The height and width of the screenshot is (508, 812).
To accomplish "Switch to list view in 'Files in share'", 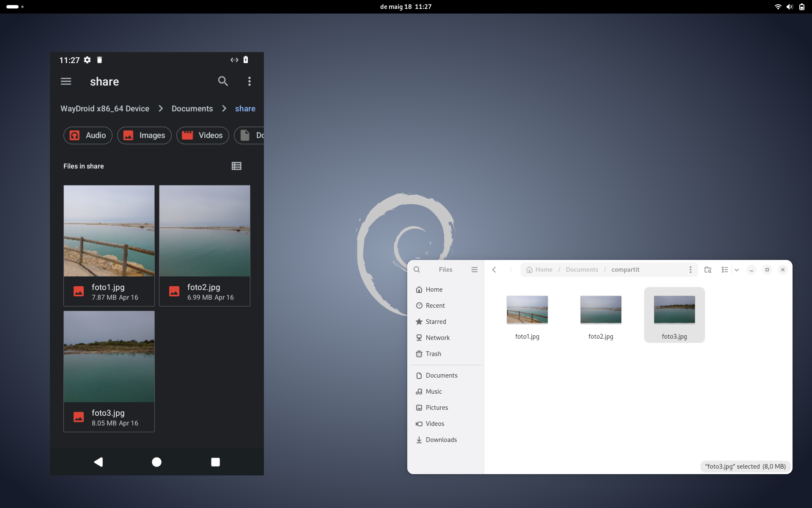I will click(x=236, y=166).
